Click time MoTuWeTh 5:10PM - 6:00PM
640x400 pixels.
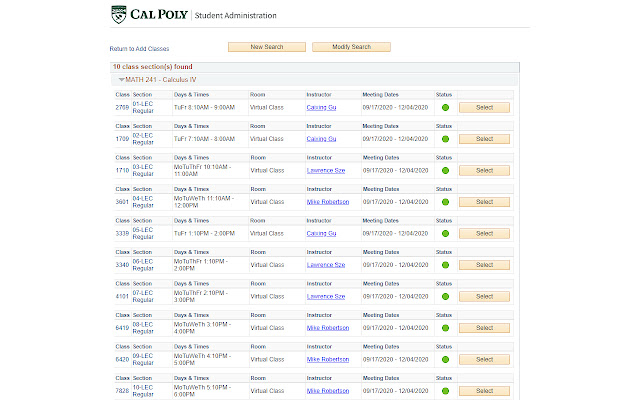203,391
